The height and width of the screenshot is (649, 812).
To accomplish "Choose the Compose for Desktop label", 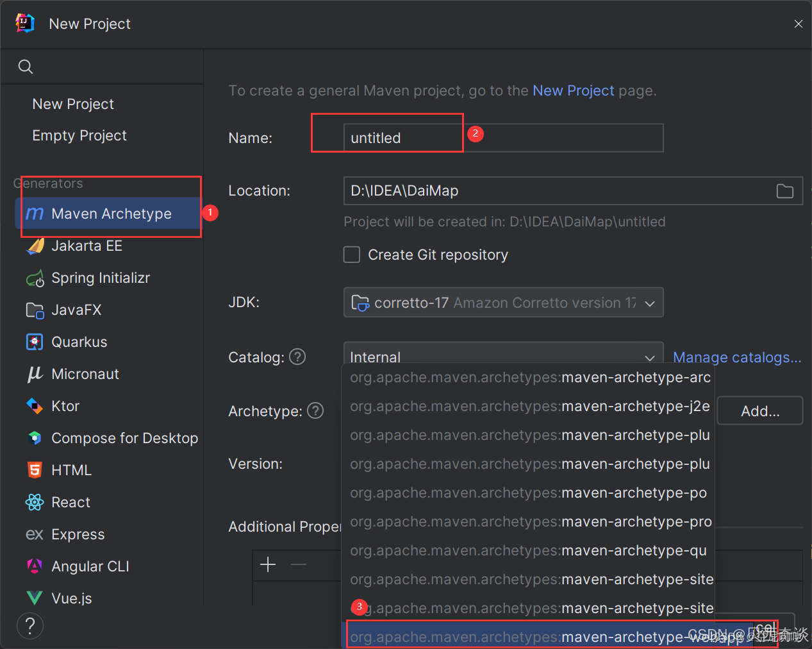I will tap(124, 438).
